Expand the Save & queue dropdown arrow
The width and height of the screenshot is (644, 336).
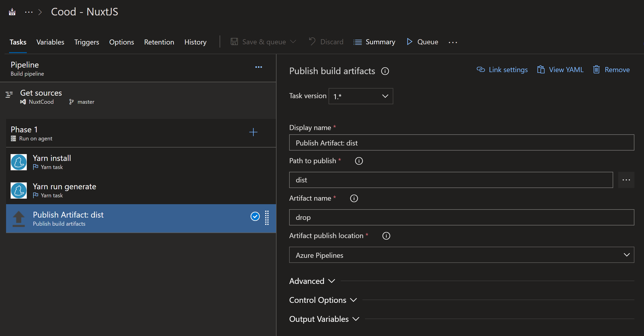point(293,41)
